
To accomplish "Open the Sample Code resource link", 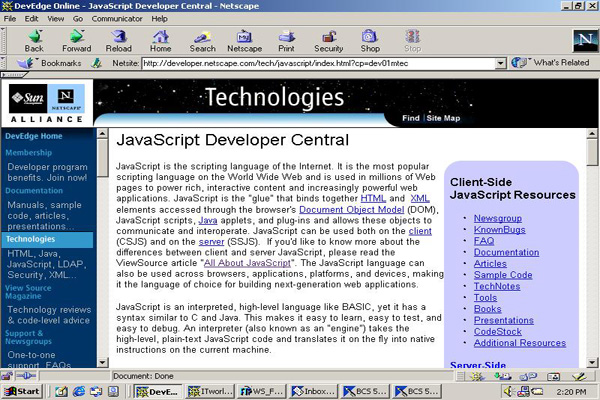I will [x=503, y=275].
